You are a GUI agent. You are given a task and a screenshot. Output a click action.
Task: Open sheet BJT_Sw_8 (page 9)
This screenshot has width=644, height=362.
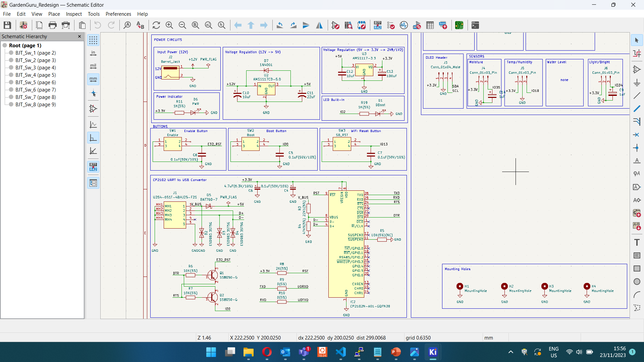36,104
